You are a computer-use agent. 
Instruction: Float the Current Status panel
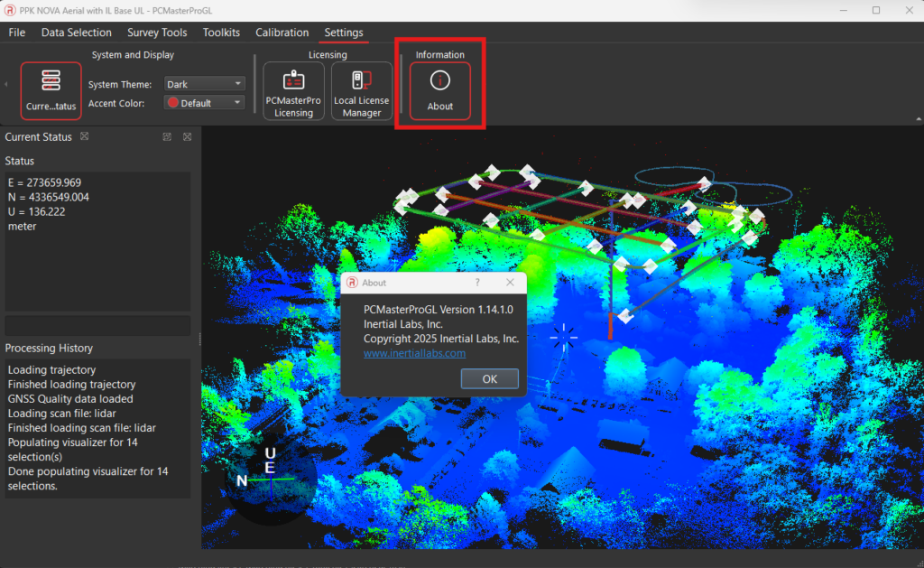167,137
